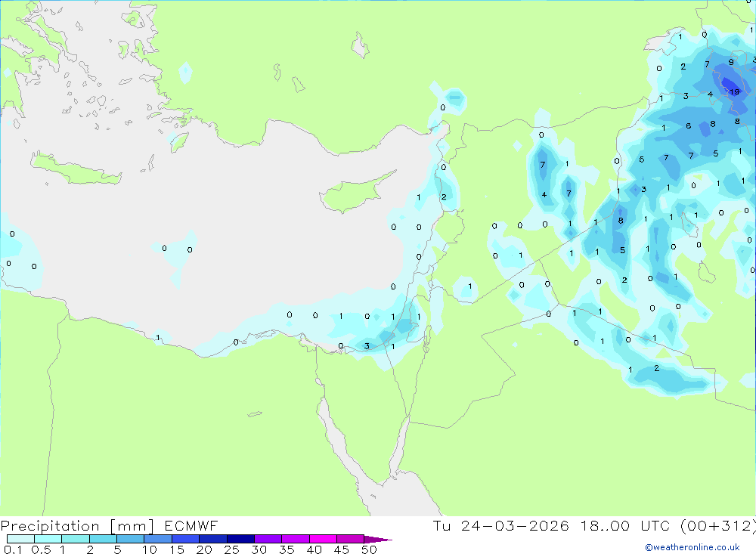Click the '10' legend scale label
Screen dimensions: 756x554
149,549
